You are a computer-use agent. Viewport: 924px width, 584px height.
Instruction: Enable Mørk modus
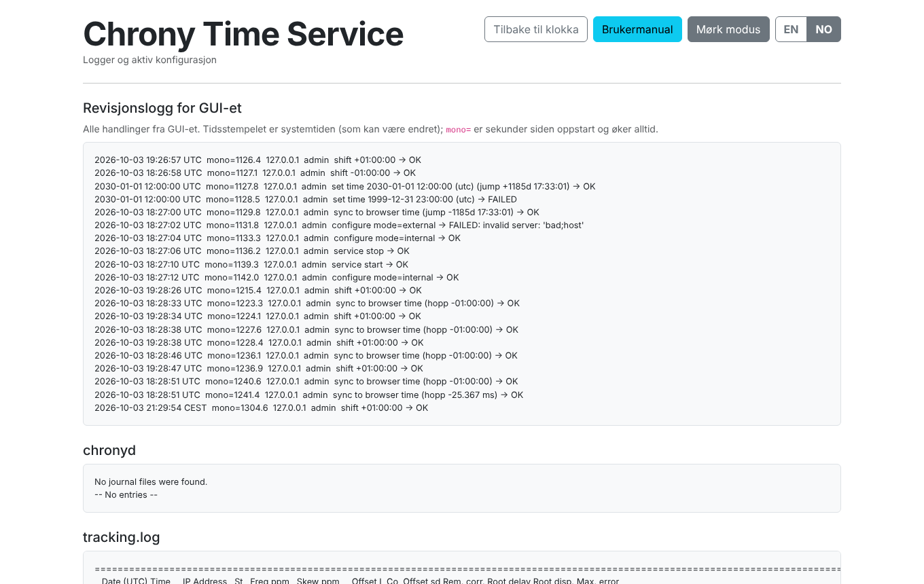tap(728, 29)
